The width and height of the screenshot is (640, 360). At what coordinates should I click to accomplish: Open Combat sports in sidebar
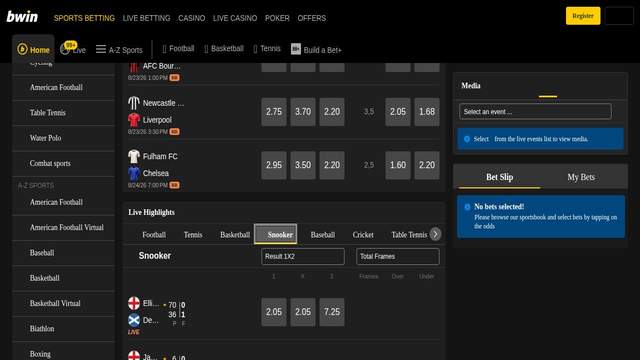(x=64, y=164)
